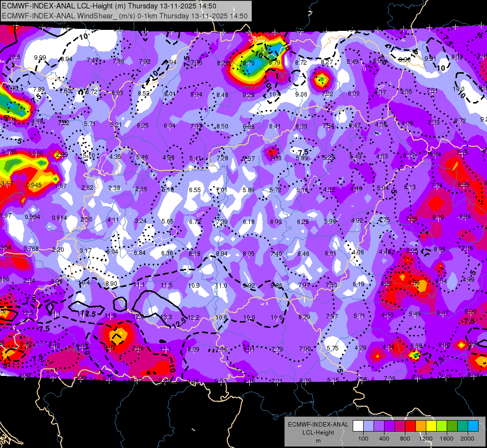
Task: Click the grid value 11.5
Action: click(x=167, y=285)
